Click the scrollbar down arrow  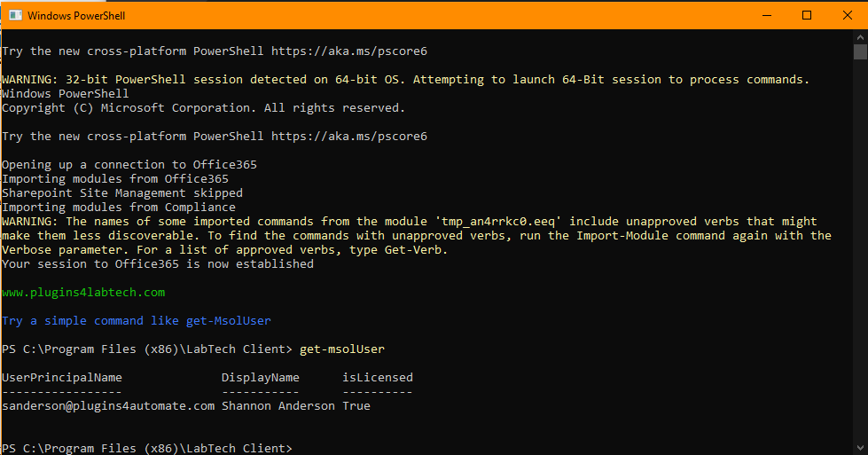point(860,448)
